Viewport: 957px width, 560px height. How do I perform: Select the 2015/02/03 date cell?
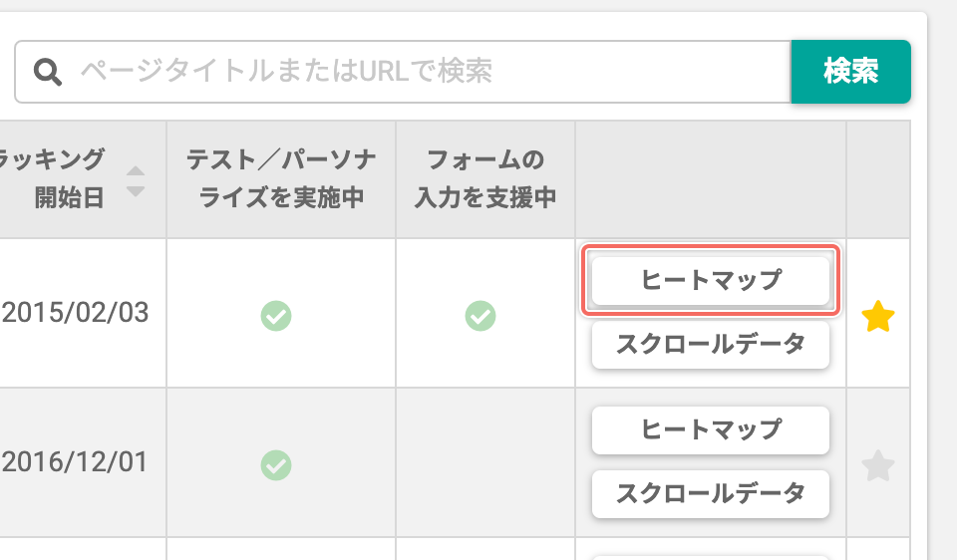coord(75,313)
